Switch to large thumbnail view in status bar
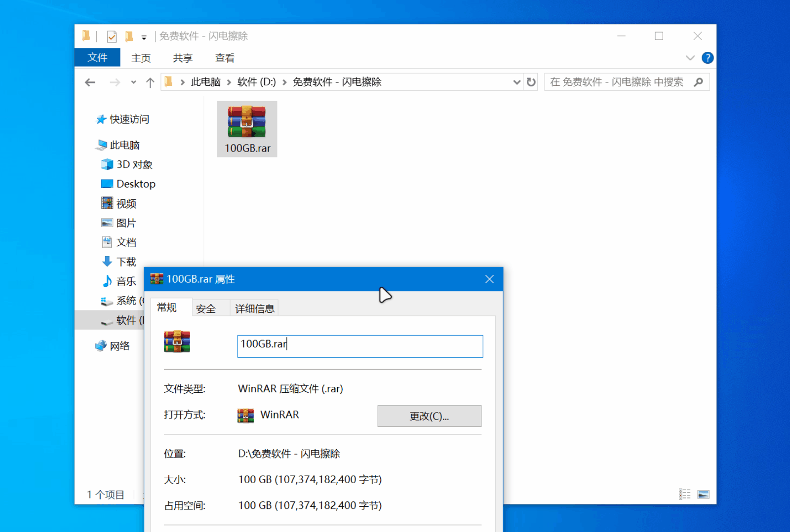Screen dimensions: 790x532 (x=703, y=494)
